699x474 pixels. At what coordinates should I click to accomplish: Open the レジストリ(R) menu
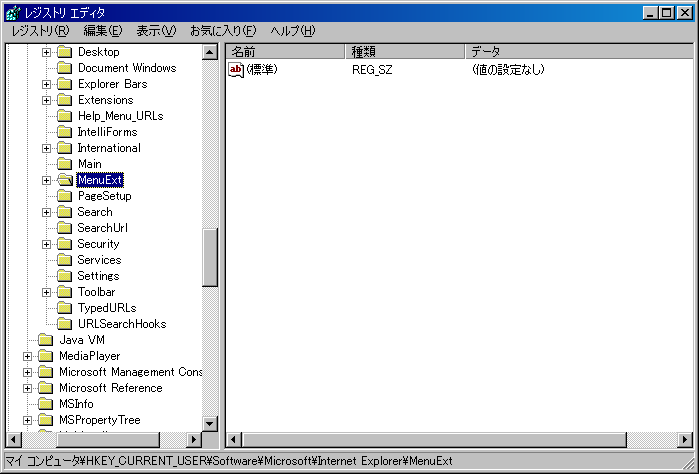point(40,31)
